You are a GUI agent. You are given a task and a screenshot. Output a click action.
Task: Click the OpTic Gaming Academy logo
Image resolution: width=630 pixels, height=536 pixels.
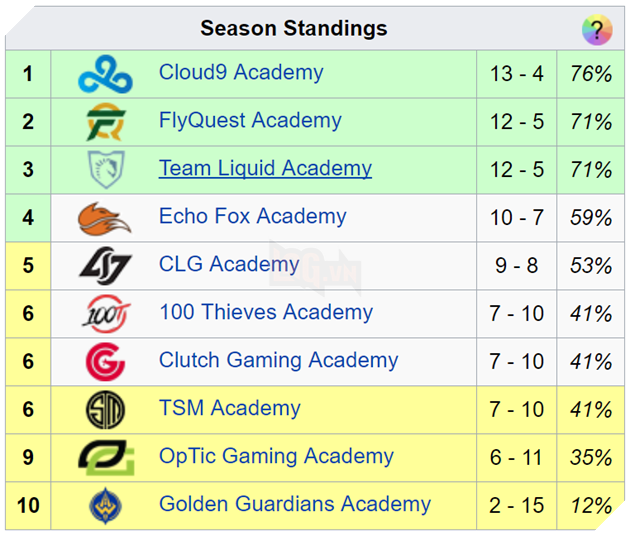tap(105, 457)
